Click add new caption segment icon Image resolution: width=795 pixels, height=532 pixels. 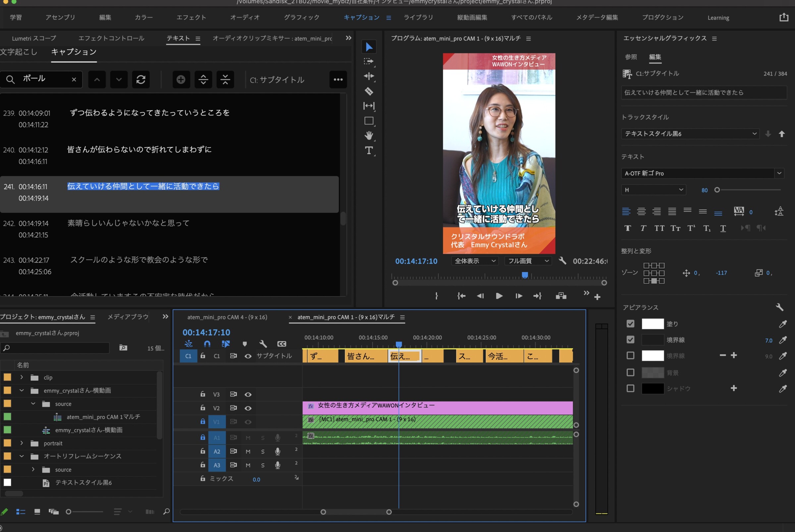(x=181, y=80)
